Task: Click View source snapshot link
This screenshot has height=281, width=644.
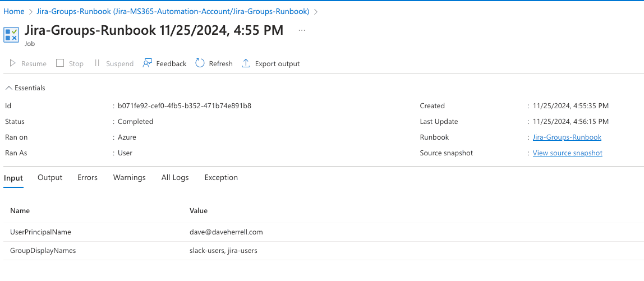Action: pos(567,153)
